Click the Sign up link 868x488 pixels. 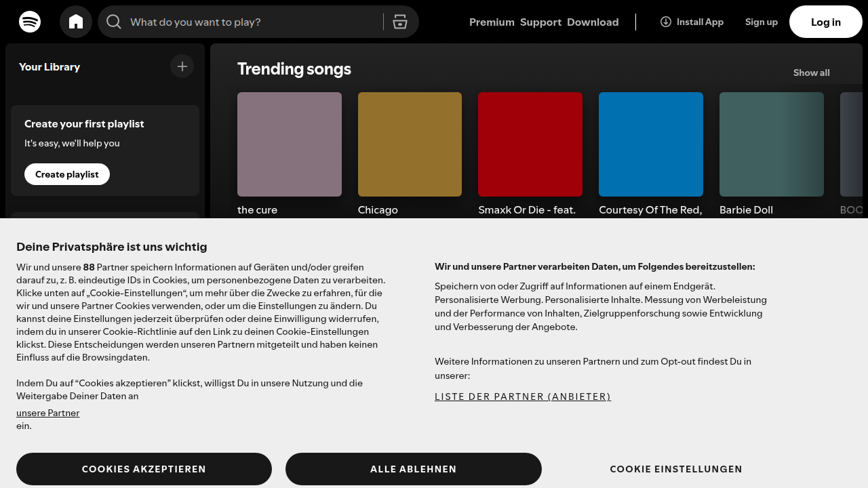tap(762, 22)
